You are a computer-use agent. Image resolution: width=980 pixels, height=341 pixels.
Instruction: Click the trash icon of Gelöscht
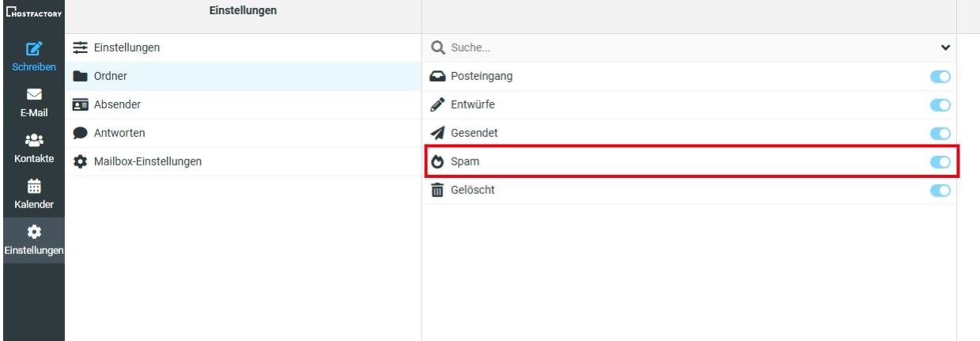coord(437,190)
